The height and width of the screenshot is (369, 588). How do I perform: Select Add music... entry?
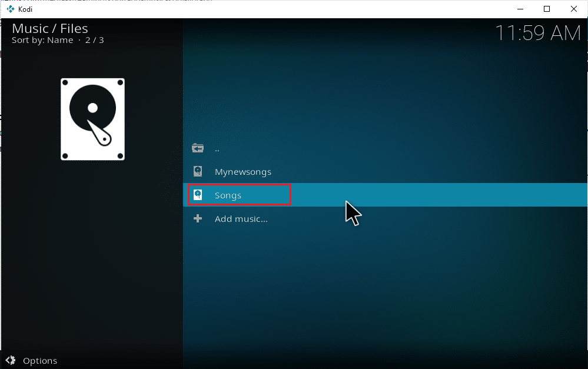385,218
